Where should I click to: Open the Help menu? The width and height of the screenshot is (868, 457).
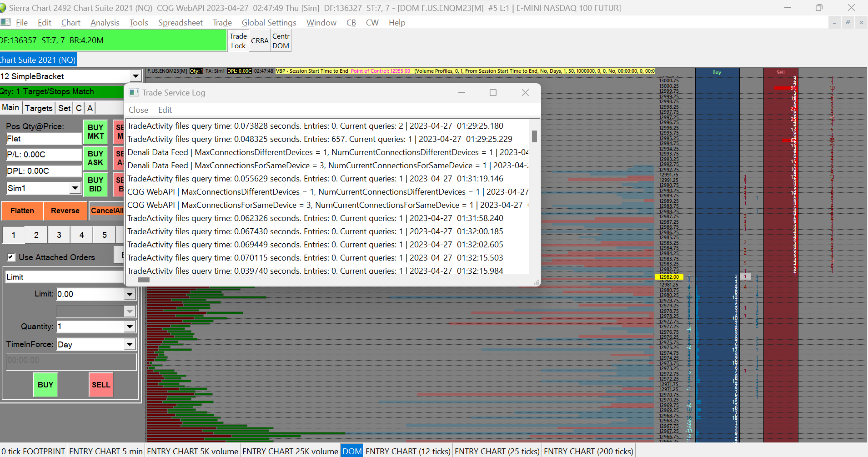point(397,23)
